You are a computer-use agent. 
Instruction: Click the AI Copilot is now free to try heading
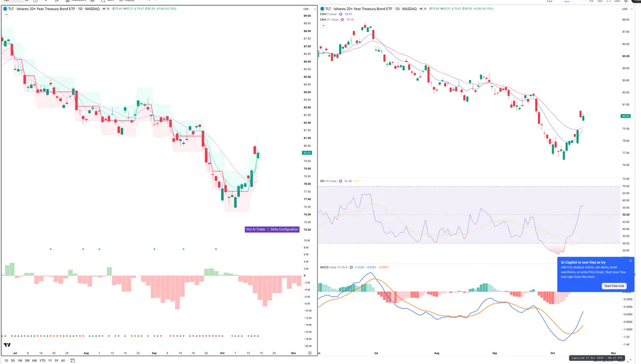coord(583,263)
